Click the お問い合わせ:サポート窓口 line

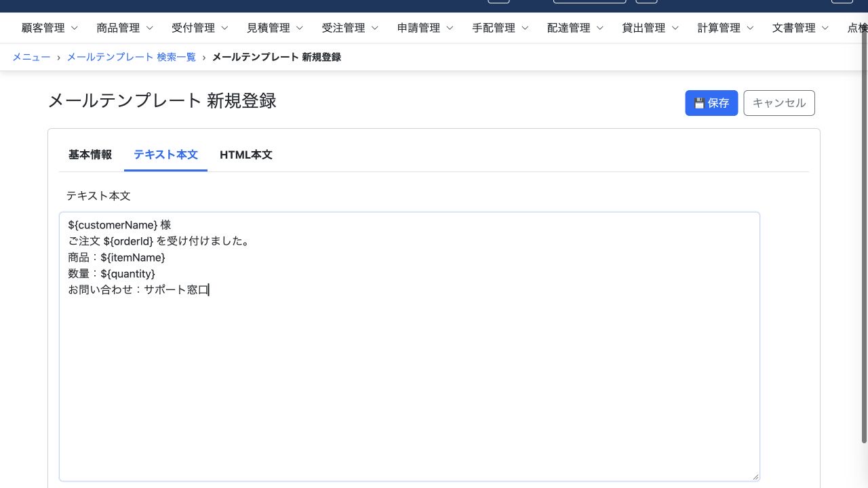pos(138,289)
